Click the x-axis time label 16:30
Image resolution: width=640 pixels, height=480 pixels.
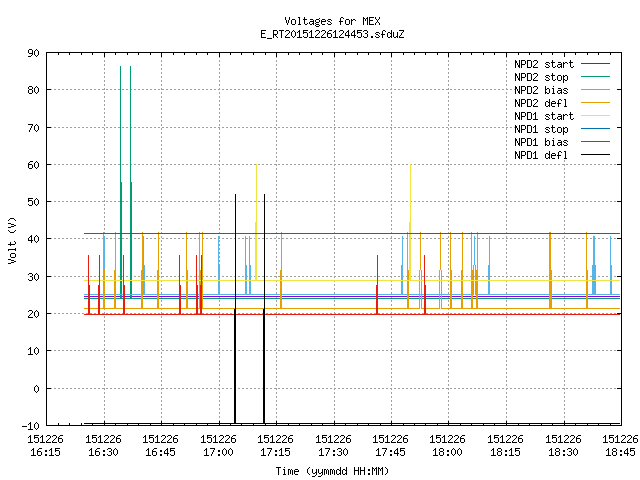[x=103, y=452]
